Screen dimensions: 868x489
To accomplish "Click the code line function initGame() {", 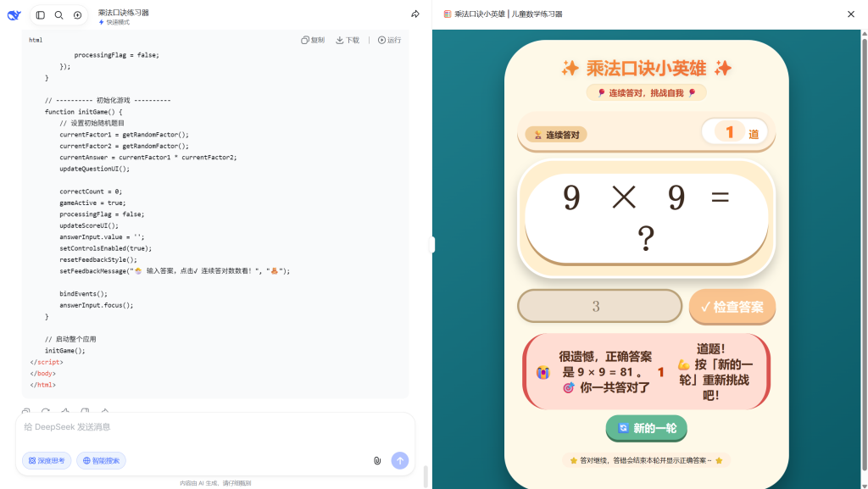I will point(84,112).
